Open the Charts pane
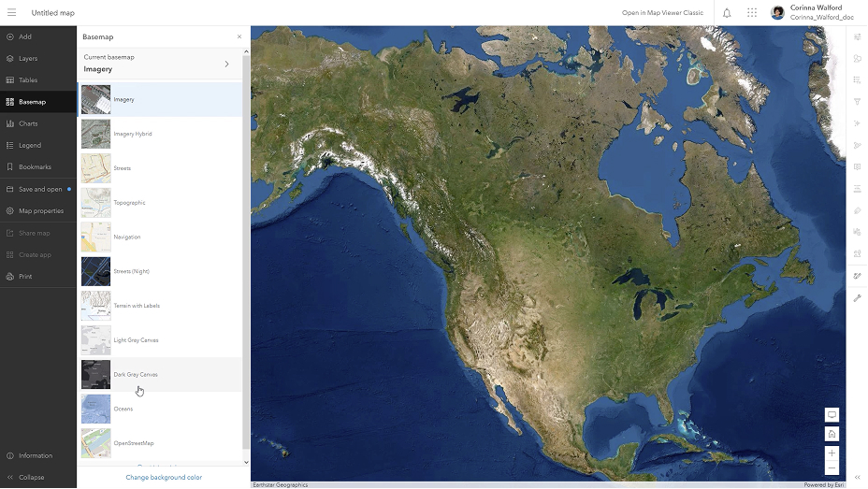The image size is (868, 489). pos(38,123)
